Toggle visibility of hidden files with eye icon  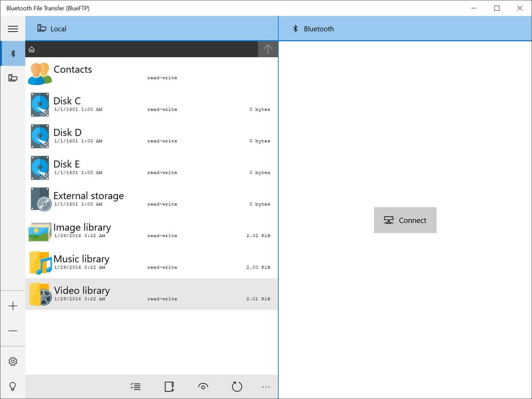(203, 386)
